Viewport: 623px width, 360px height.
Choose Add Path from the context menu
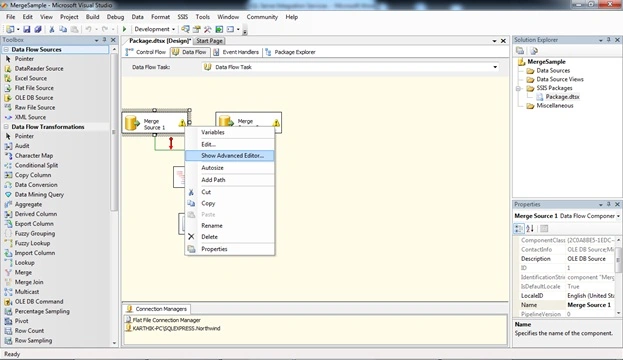tap(230, 180)
